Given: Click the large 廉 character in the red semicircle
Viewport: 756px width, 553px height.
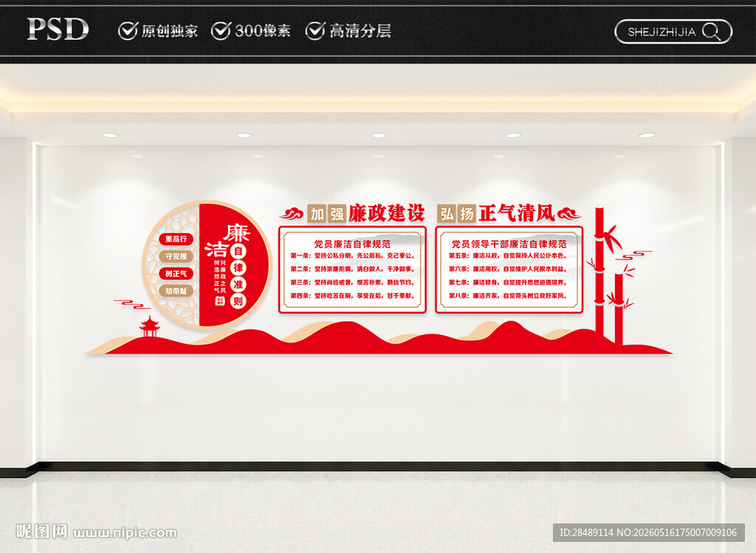Looking at the screenshot, I should (x=237, y=233).
